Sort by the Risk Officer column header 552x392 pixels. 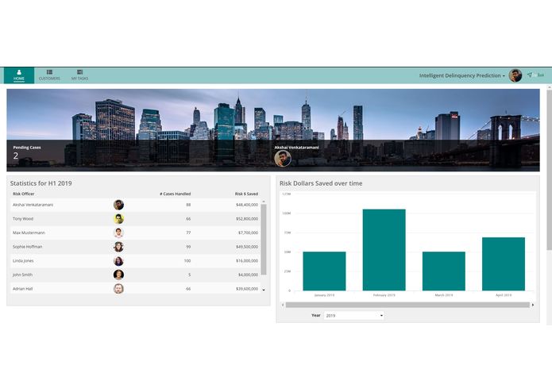pyautogui.click(x=24, y=194)
